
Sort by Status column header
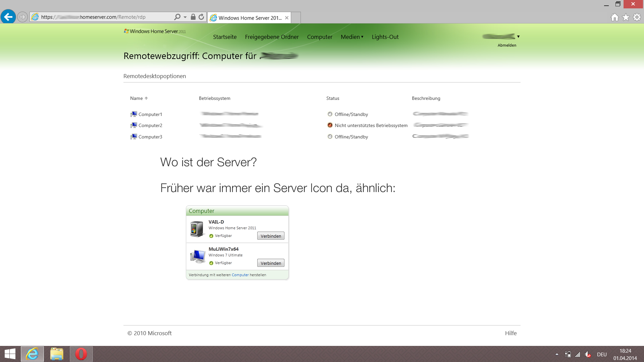pyautogui.click(x=333, y=98)
